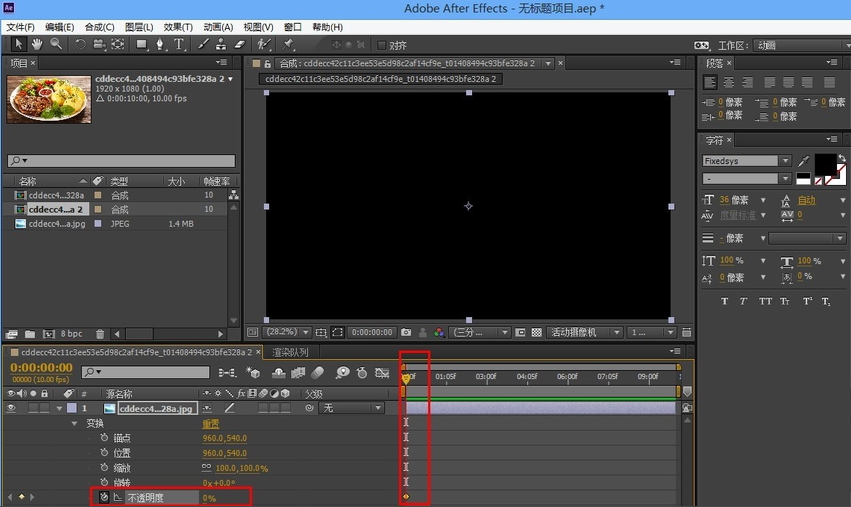Switch to the 渲染队列 tab
This screenshot has width=851, height=507.
pyautogui.click(x=290, y=352)
